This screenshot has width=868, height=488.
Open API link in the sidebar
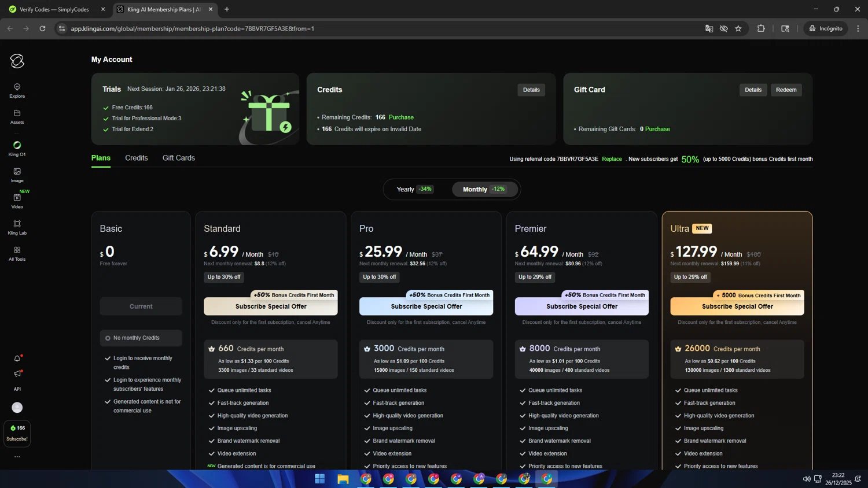(x=17, y=389)
